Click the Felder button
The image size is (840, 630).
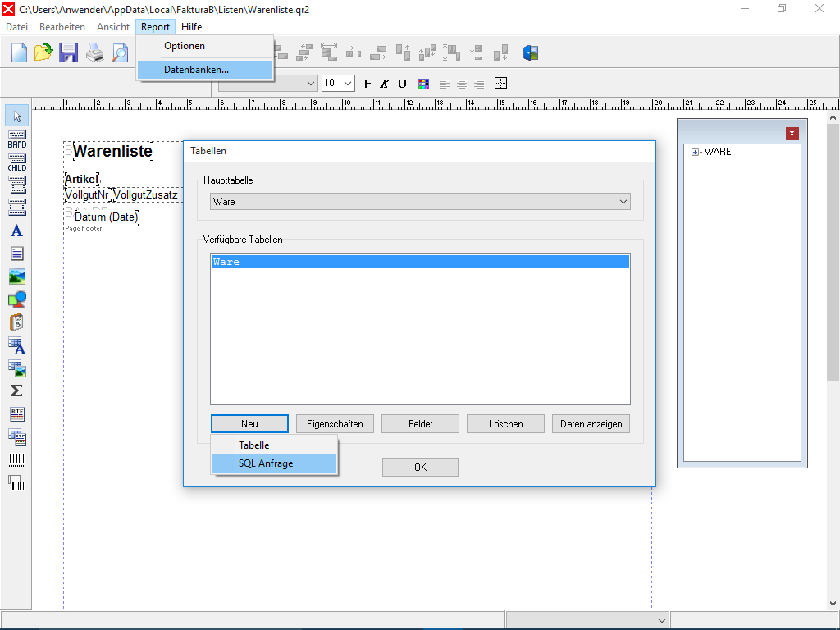[x=420, y=424]
